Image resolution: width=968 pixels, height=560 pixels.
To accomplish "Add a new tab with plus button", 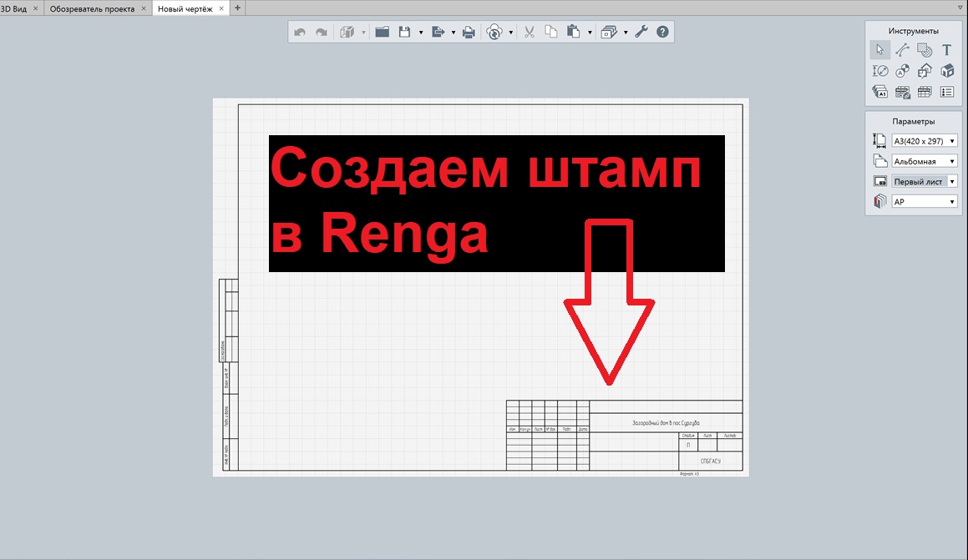I will pos(237,8).
